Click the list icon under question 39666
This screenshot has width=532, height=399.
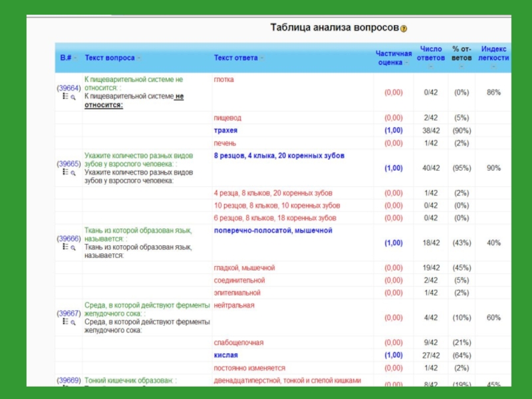pyautogui.click(x=65, y=247)
